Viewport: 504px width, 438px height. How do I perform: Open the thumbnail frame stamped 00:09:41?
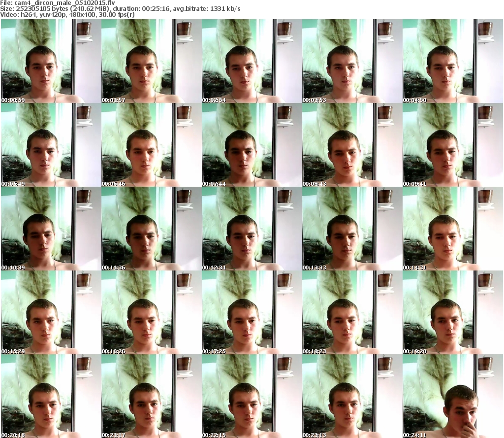(x=453, y=145)
